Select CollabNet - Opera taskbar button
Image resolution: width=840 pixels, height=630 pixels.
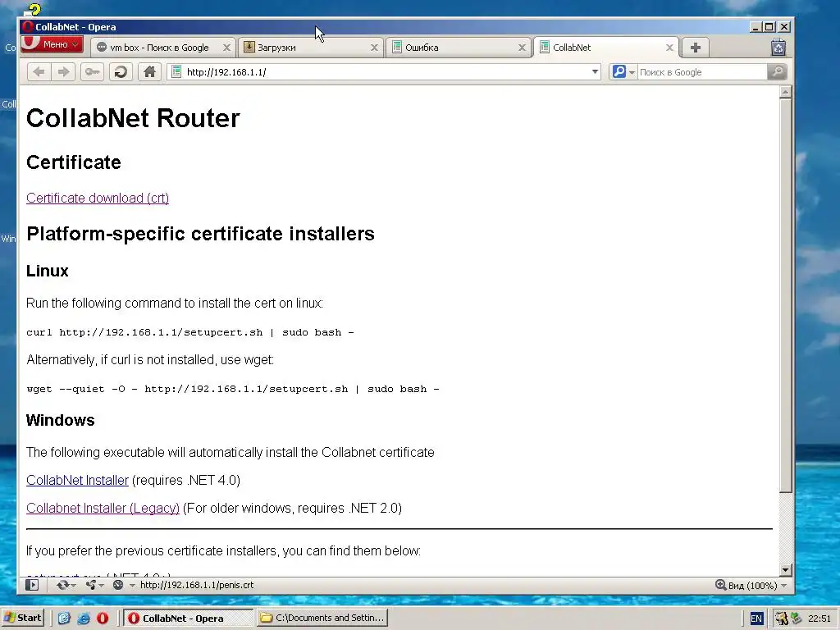click(189, 619)
